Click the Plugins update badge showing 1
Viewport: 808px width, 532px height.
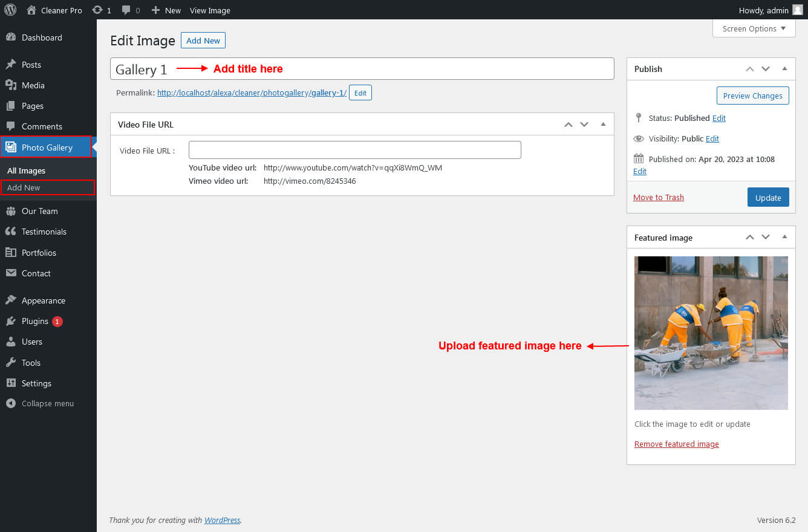57,322
